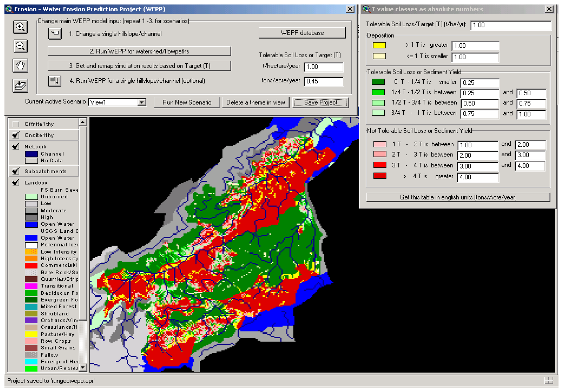Select the zoom out magnifier tool
The width and height of the screenshot is (563, 392).
coord(20,46)
